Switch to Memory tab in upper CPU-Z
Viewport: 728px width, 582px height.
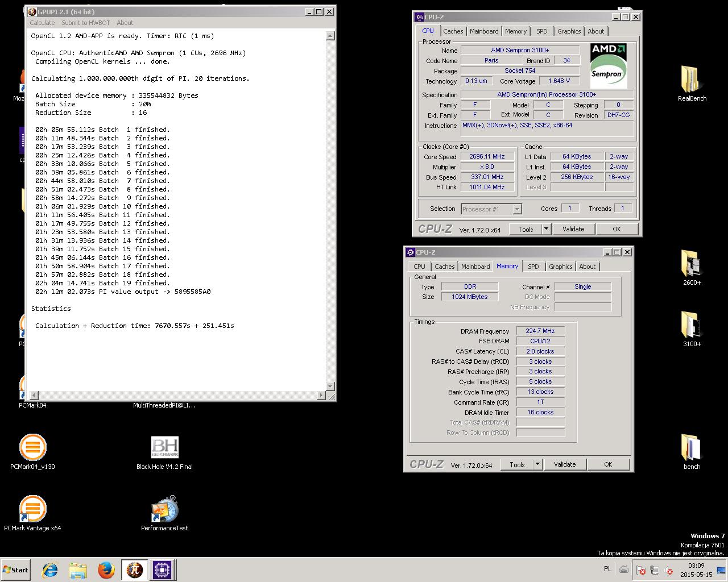coord(516,31)
